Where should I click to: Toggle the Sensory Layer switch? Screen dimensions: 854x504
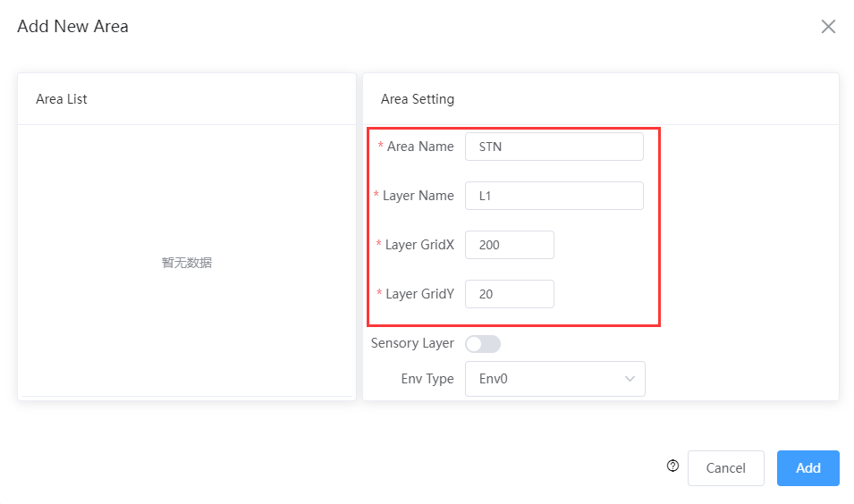click(483, 344)
